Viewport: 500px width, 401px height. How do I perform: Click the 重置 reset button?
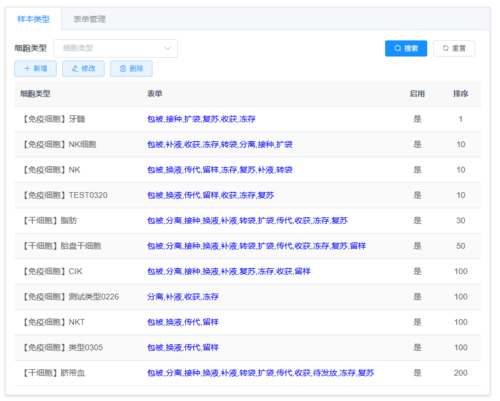pyautogui.click(x=454, y=48)
